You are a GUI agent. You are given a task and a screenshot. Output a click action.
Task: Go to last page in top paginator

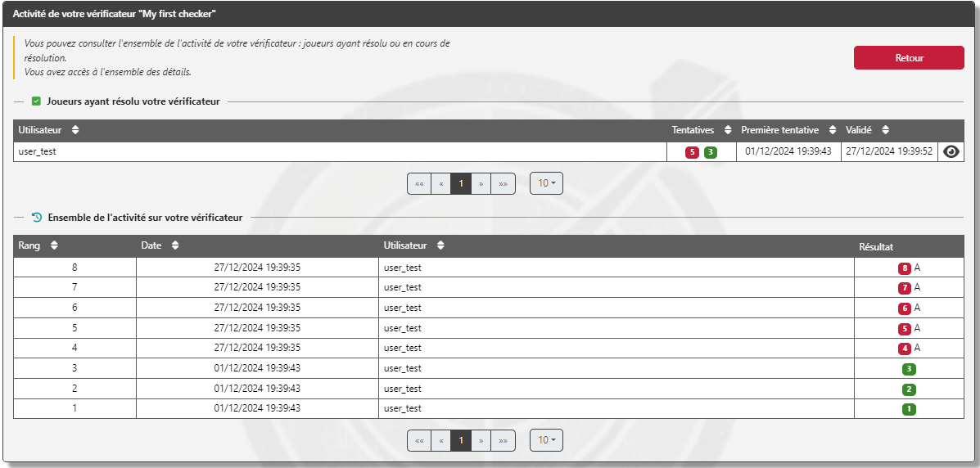(x=504, y=184)
